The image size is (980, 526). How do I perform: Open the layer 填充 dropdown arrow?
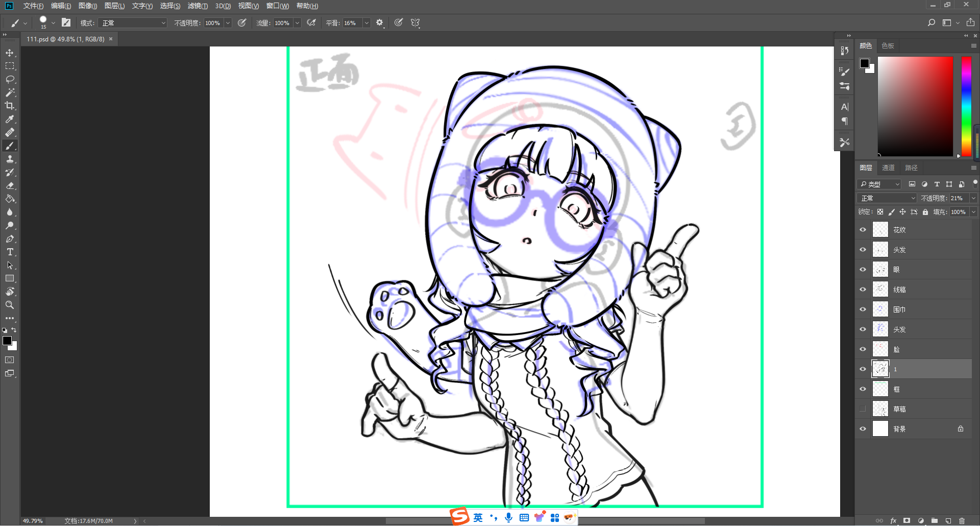point(973,212)
